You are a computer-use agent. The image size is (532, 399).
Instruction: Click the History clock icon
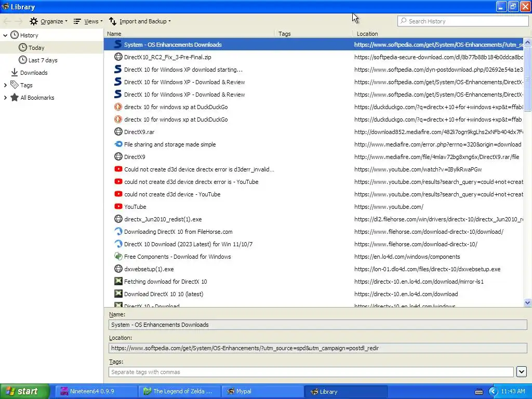(x=15, y=35)
